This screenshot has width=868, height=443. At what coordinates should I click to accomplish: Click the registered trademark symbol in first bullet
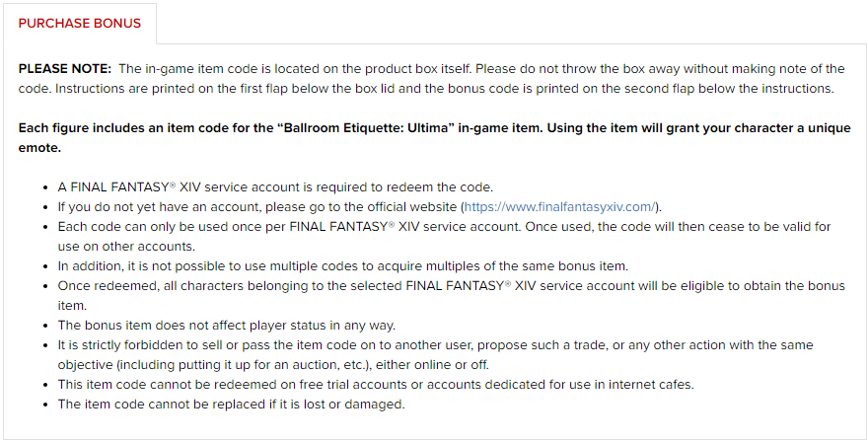click(173, 185)
